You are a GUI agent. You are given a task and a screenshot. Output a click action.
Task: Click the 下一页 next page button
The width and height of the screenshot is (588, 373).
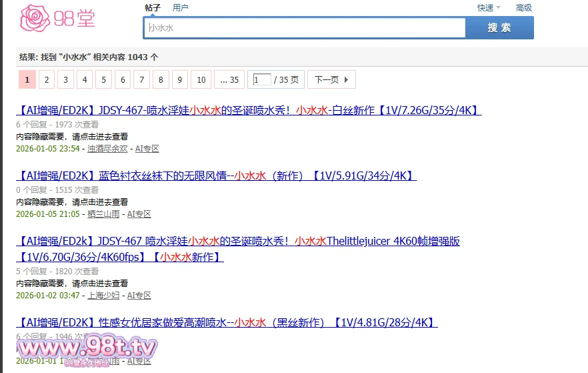coord(331,80)
